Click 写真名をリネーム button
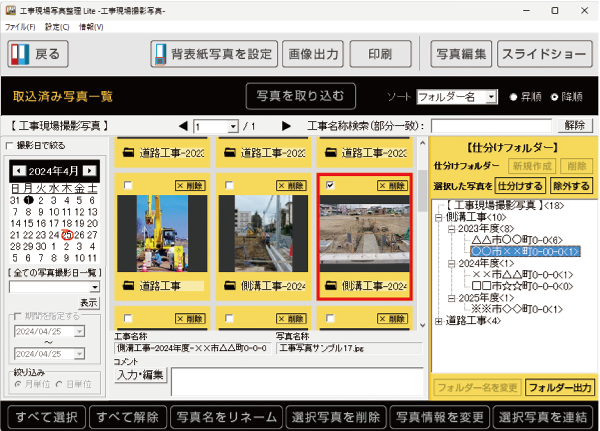 [227, 417]
